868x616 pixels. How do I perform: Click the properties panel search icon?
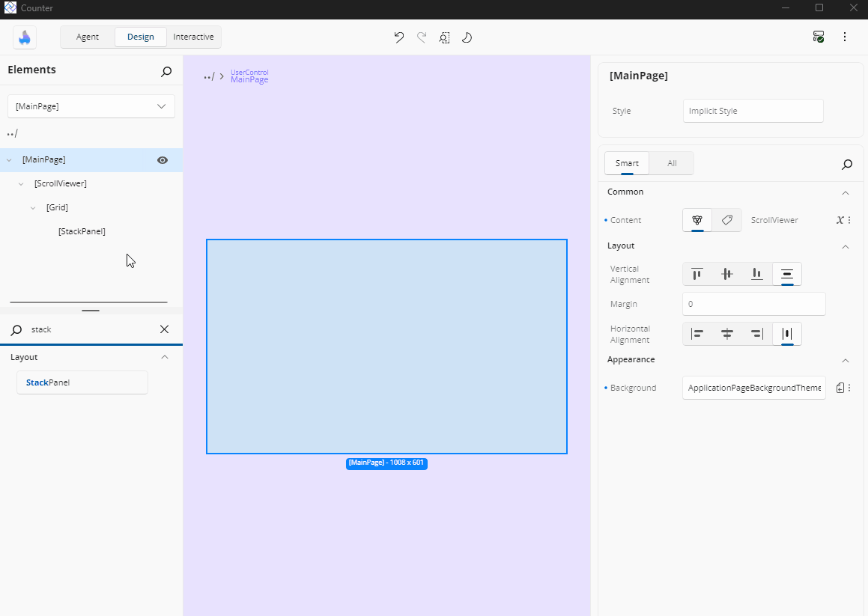click(x=847, y=164)
